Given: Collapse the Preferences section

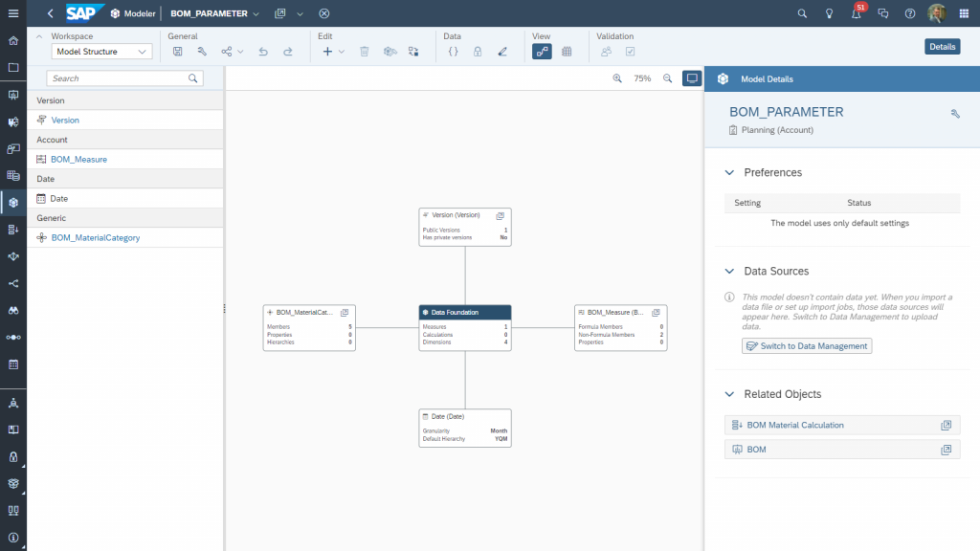Looking at the screenshot, I should click(729, 172).
